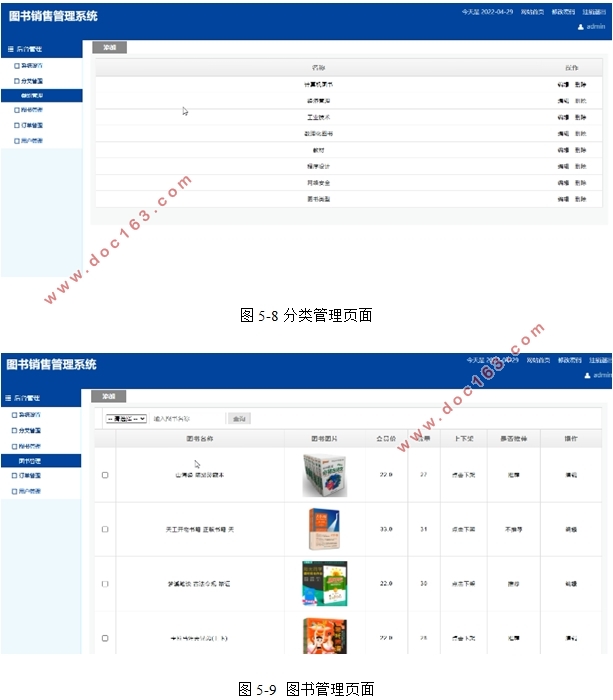Click the 会员价 column header
The width and height of the screenshot is (613, 700).
pyautogui.click(x=386, y=438)
